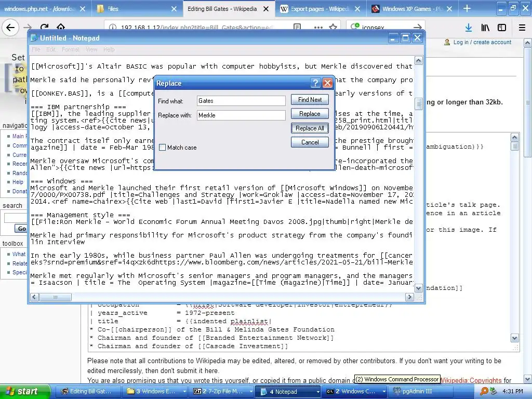Viewport: 532px width, 399px height.
Task: Click the Replace button
Action: (x=310, y=114)
